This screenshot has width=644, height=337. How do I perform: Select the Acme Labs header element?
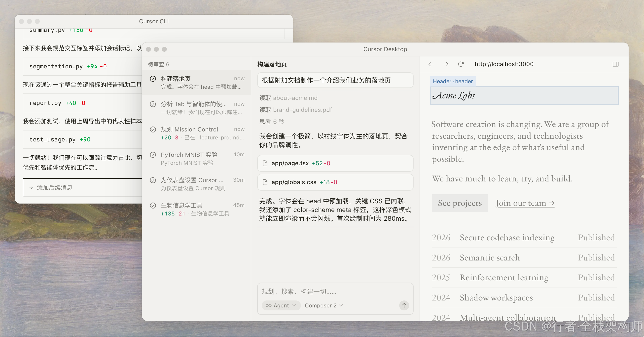(x=524, y=96)
